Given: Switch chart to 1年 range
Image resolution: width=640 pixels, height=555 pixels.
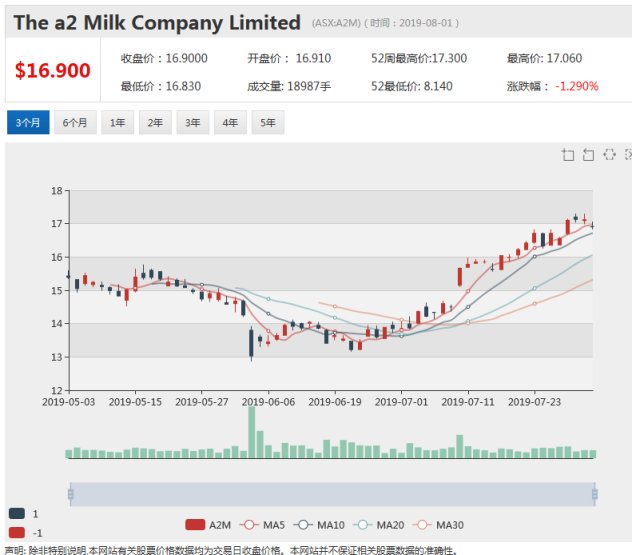Looking at the screenshot, I should point(118,122).
